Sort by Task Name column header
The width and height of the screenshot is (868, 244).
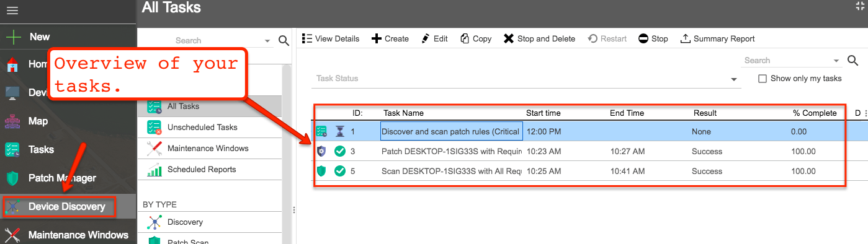click(x=403, y=113)
